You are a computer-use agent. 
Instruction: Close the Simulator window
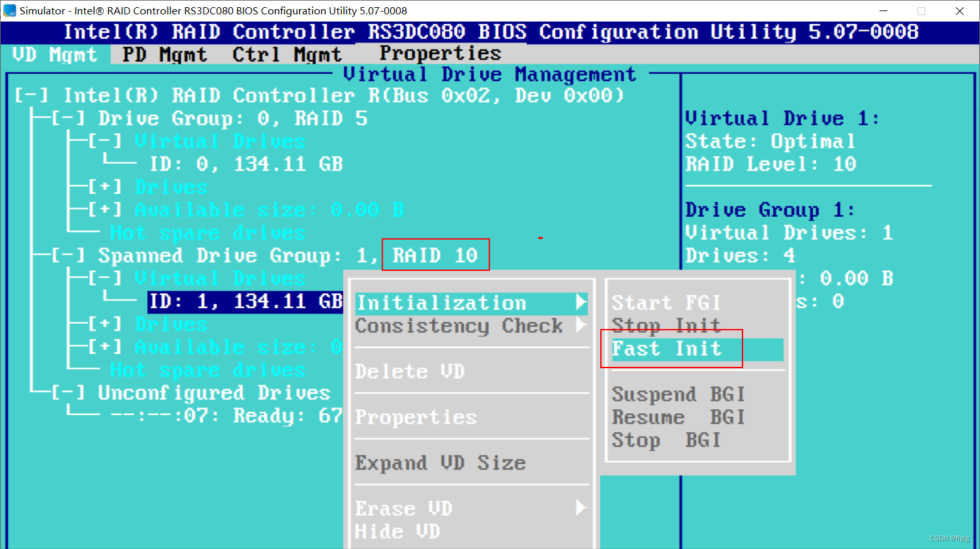pyautogui.click(x=960, y=11)
